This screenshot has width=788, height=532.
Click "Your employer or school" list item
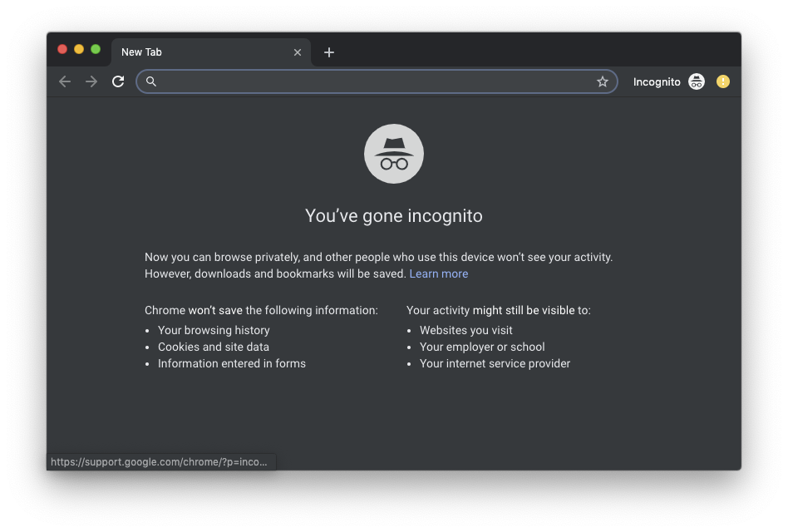[482, 347]
